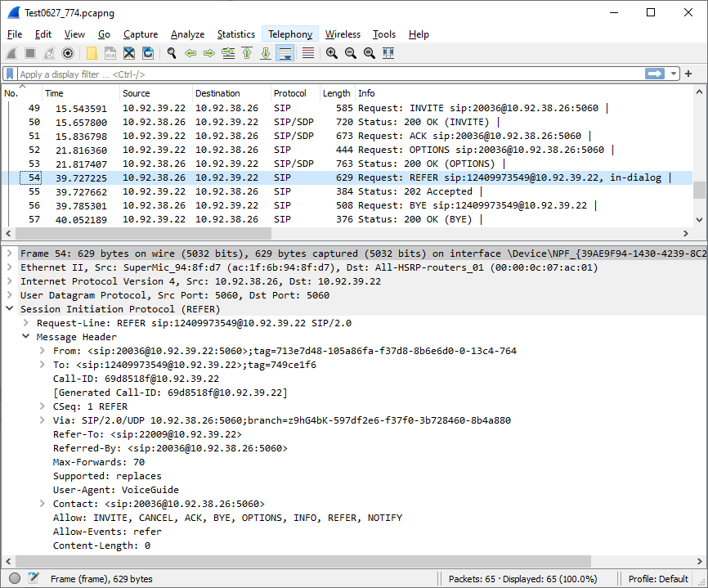This screenshot has width=708, height=588.
Task: Click the Profile: Default status label
Action: click(x=658, y=578)
